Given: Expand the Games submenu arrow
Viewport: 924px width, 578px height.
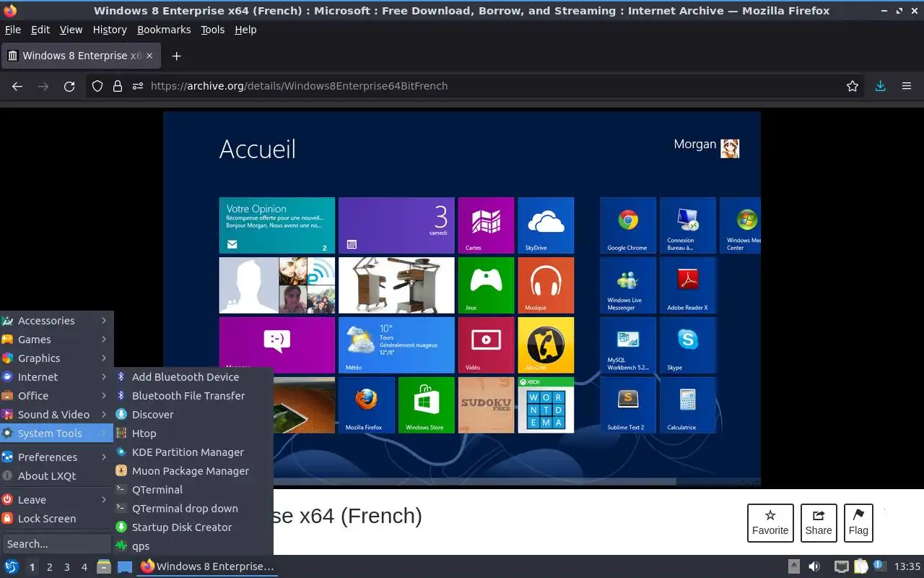Looking at the screenshot, I should tap(104, 340).
